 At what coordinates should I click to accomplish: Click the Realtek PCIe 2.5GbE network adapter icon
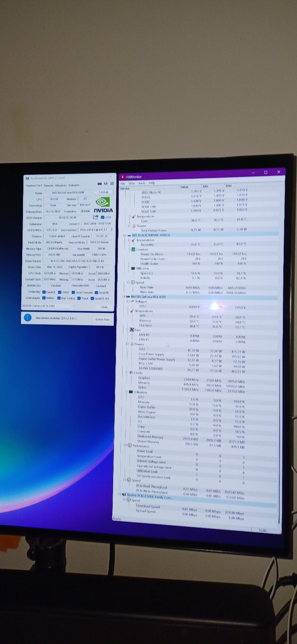pyautogui.click(x=124, y=494)
